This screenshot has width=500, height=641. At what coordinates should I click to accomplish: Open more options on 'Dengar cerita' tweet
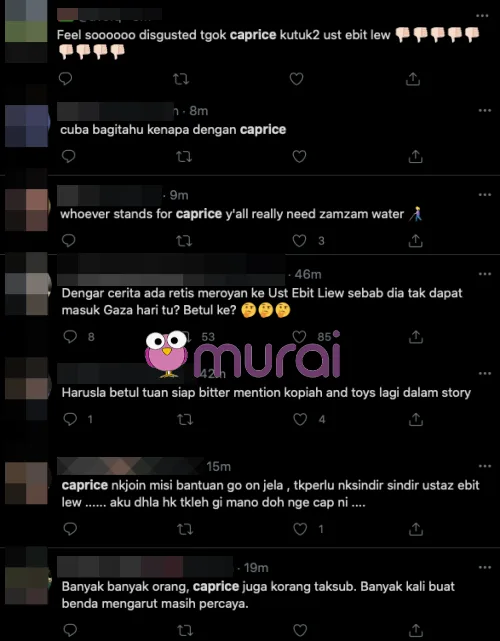coord(484,274)
